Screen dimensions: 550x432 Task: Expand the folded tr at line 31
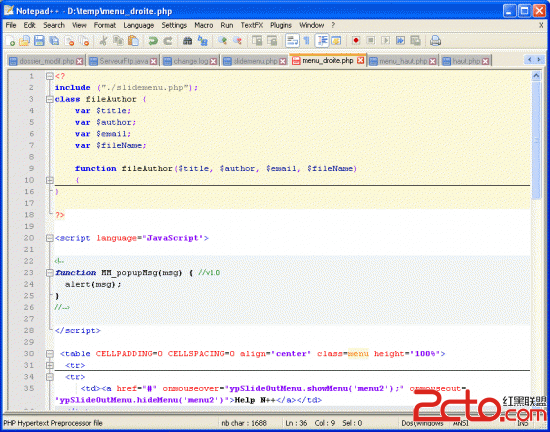click(x=50, y=365)
